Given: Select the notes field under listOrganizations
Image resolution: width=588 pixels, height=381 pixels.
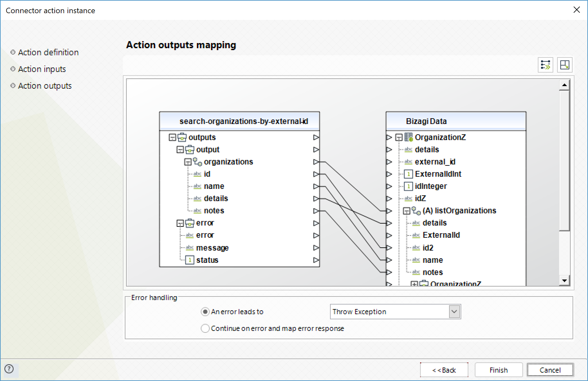Looking at the screenshot, I should [432, 272].
